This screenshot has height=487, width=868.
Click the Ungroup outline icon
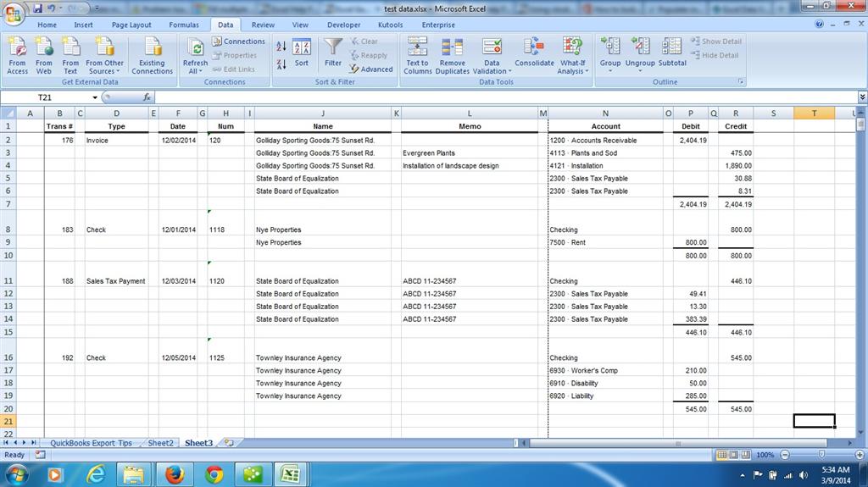640,47
